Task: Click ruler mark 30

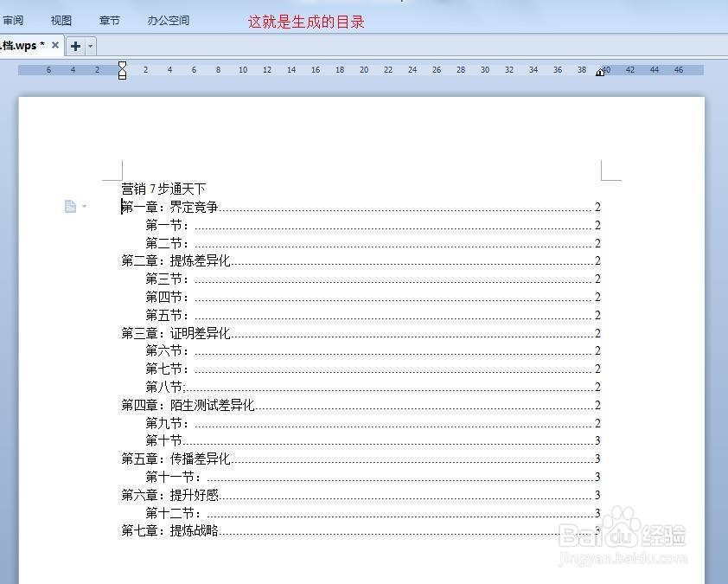Action: point(485,70)
